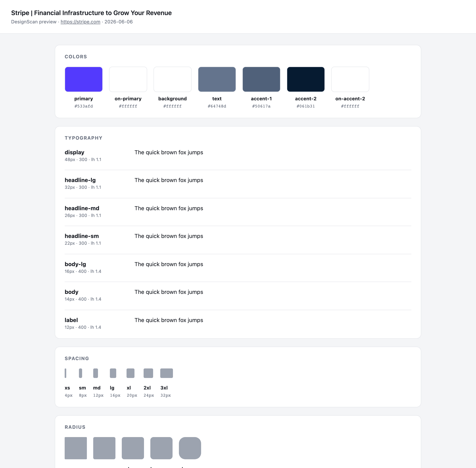Click the display typography label
This screenshot has width=476, height=468.
pyautogui.click(x=75, y=152)
